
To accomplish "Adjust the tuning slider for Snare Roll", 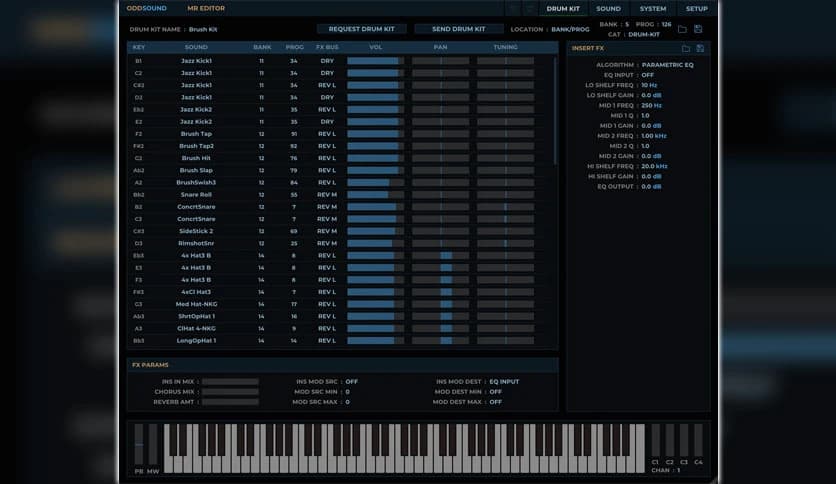I will pyautogui.click(x=505, y=195).
